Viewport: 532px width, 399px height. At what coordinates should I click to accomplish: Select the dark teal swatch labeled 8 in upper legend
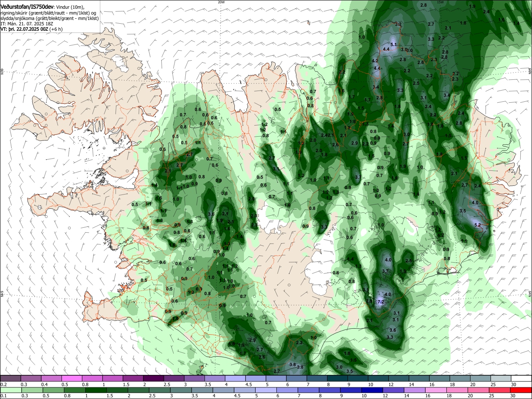pyautogui.click(x=337, y=379)
